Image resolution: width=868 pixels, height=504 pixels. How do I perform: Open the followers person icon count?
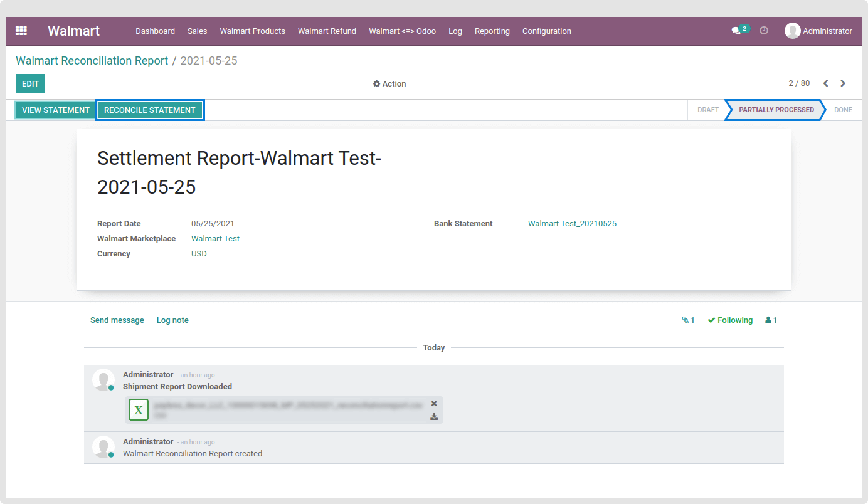pyautogui.click(x=771, y=320)
